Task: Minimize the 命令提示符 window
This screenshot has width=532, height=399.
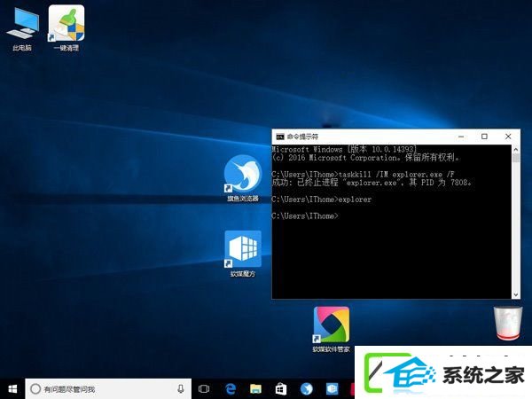Action: (461, 137)
